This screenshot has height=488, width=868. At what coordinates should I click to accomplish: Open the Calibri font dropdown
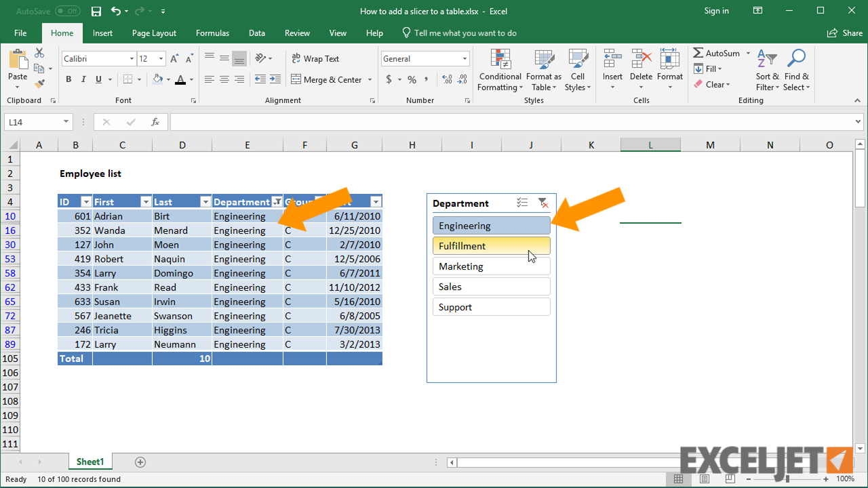pos(133,58)
